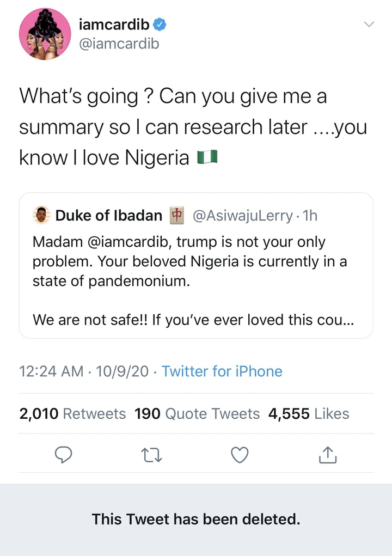Open the iamcardib display name
Screen dimensions: 392x556
tap(114, 25)
